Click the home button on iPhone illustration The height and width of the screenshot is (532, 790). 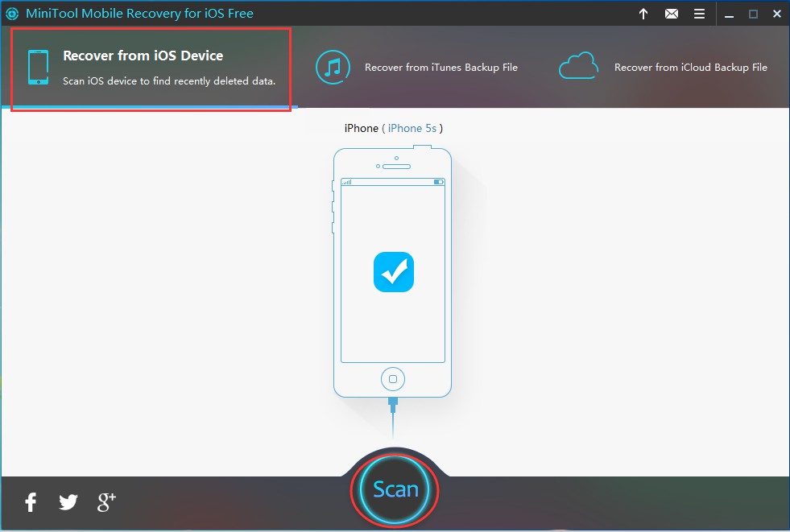tap(393, 379)
